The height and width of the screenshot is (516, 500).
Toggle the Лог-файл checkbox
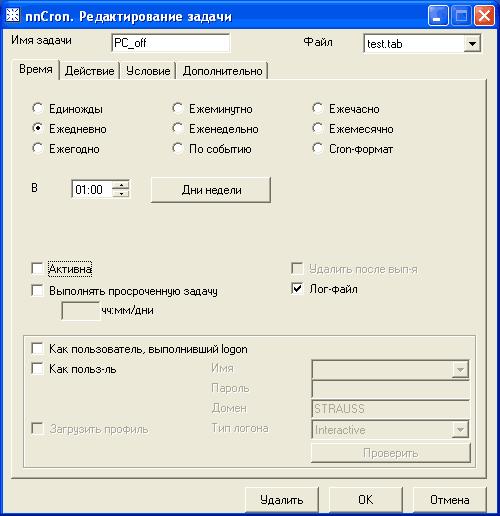tap(297, 289)
